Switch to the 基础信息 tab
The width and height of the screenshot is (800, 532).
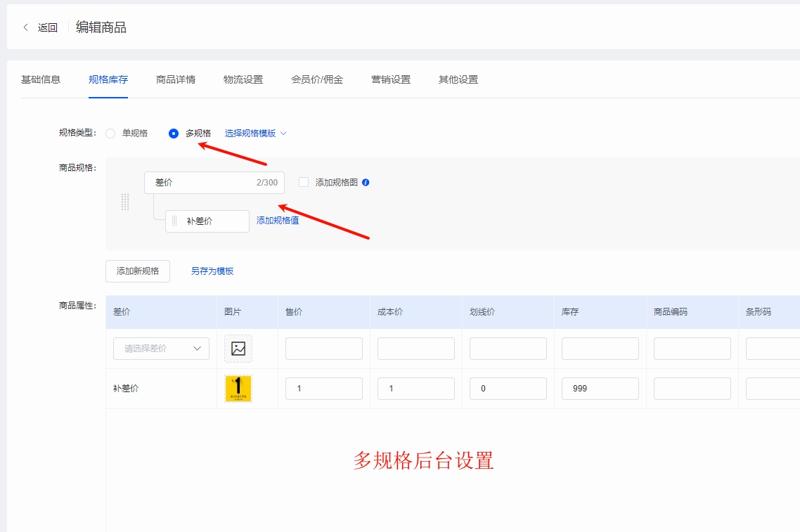(x=41, y=79)
